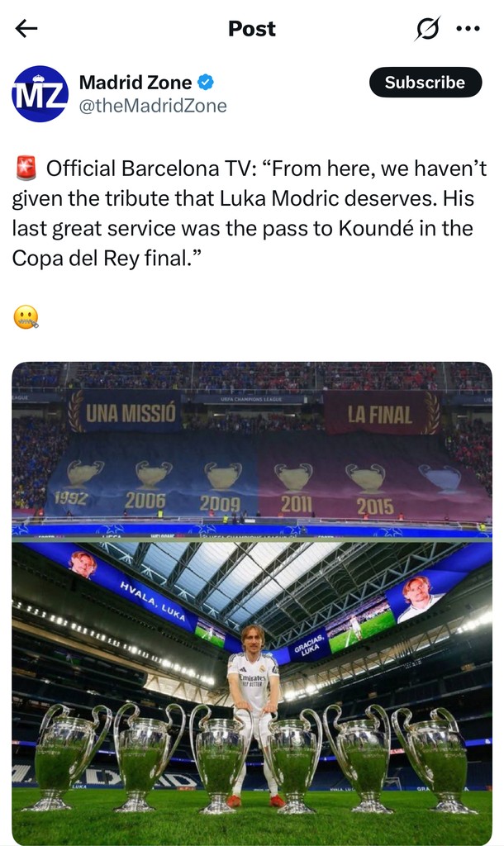The height and width of the screenshot is (846, 504).
Task: Subscribe to Madrid Zone
Action: (x=425, y=83)
